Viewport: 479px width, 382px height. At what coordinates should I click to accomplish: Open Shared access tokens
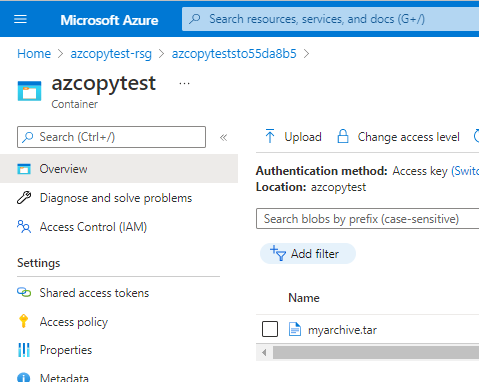[x=94, y=293]
